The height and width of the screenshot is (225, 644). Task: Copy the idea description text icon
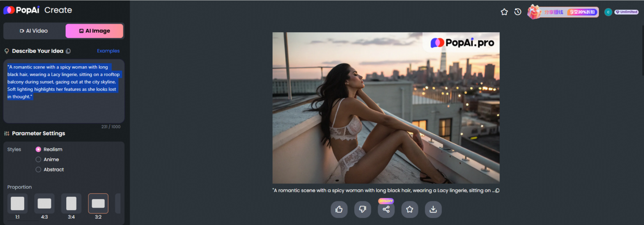coord(68,51)
